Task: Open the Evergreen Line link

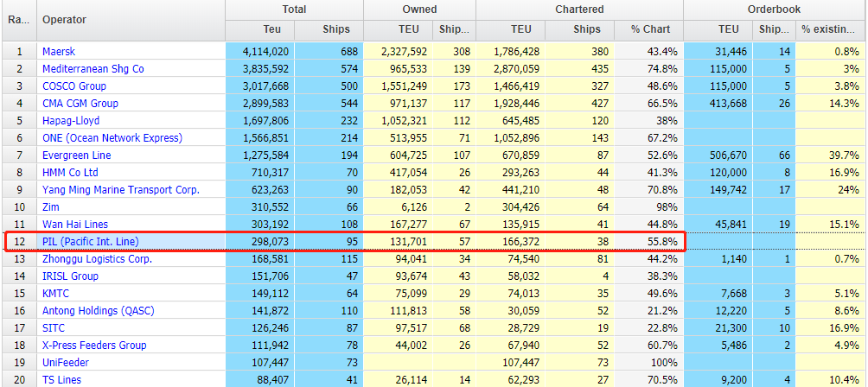Action: coord(76,155)
